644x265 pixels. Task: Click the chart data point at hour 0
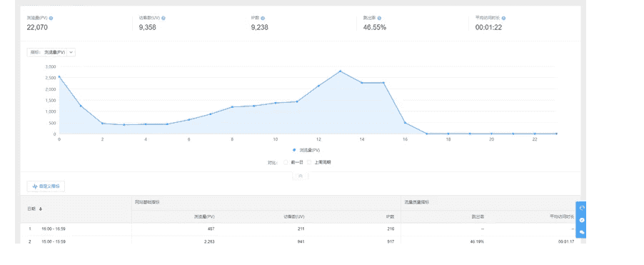(59, 76)
